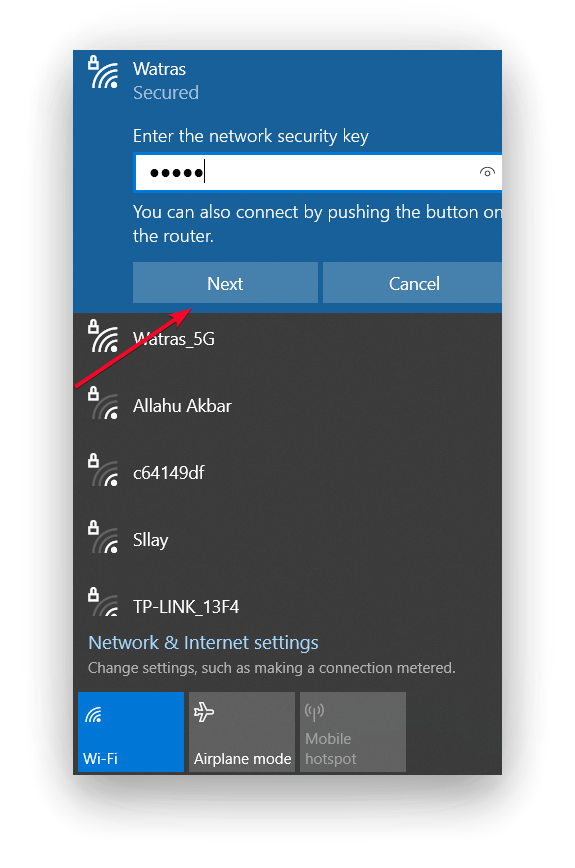Click Next to connect to Watras
The image size is (575, 868).
tap(225, 283)
